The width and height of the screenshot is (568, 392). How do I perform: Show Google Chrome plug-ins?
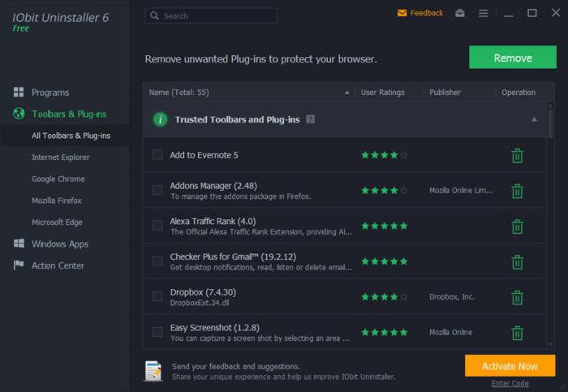click(x=58, y=179)
